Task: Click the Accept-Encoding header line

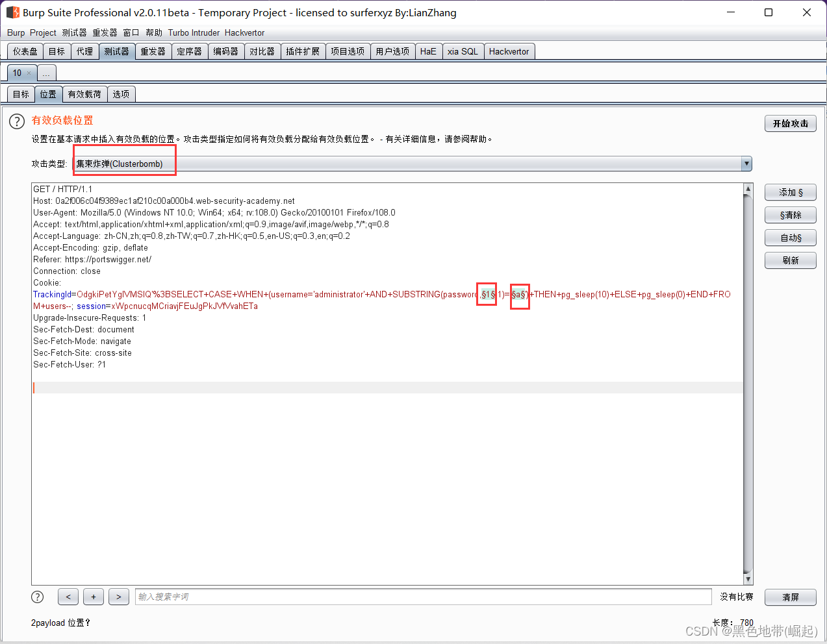Action: click(90, 248)
